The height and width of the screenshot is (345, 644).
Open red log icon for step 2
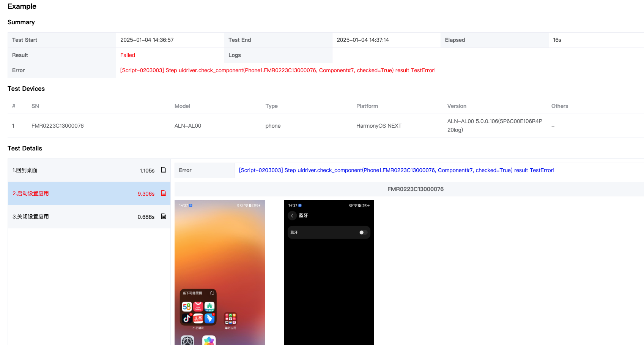point(164,193)
